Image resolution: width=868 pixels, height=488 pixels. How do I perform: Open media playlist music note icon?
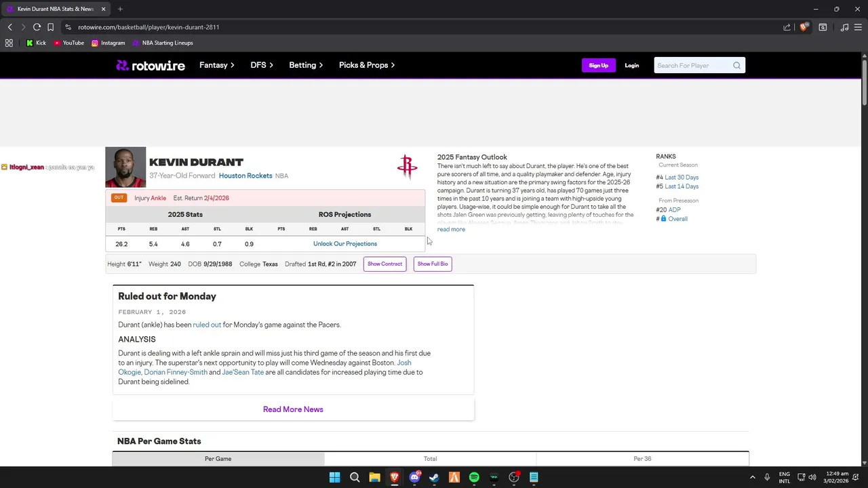[844, 27]
